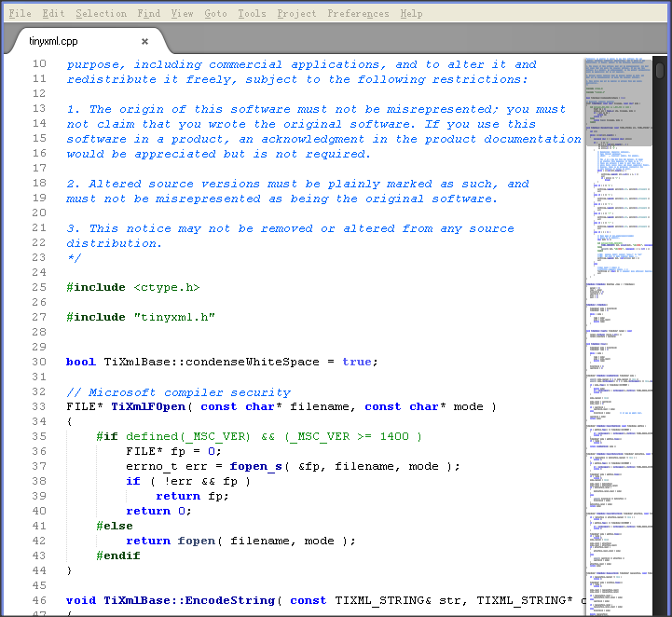The width and height of the screenshot is (672, 617).
Task: Click 'TIXML_STRING& str' parameter
Action: tap(401, 601)
